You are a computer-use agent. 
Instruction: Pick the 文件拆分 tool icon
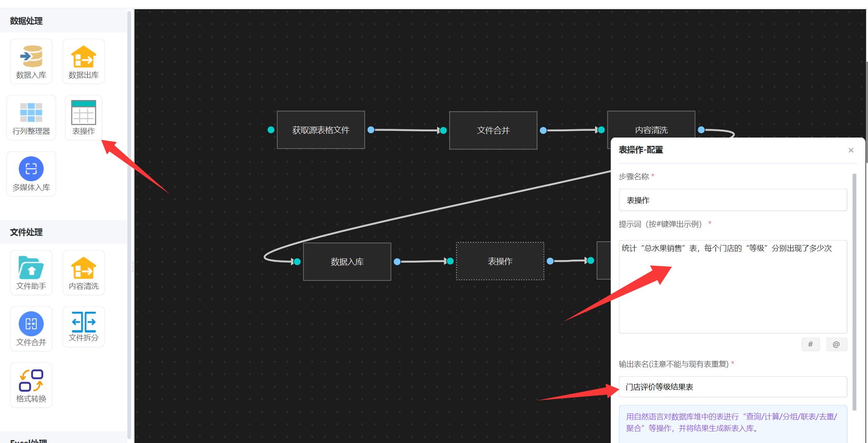[x=83, y=327]
